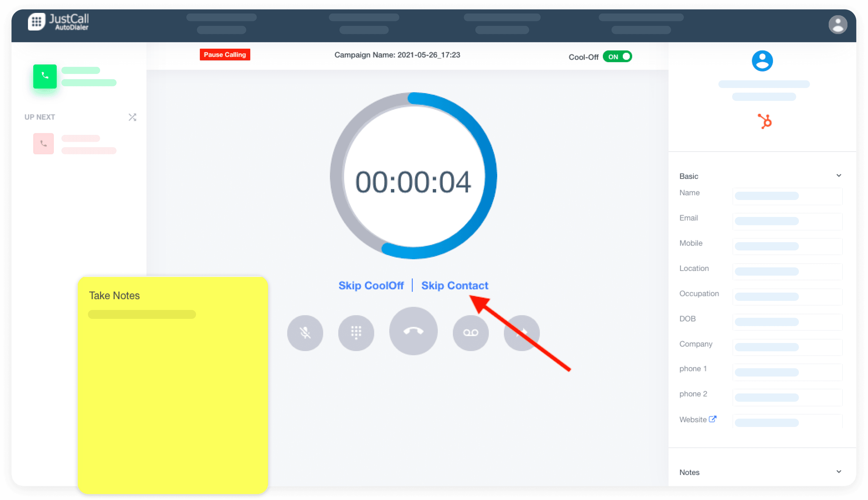Viewport: 868px width, 500px height.
Task: Click the call forward button
Action: [x=522, y=333]
